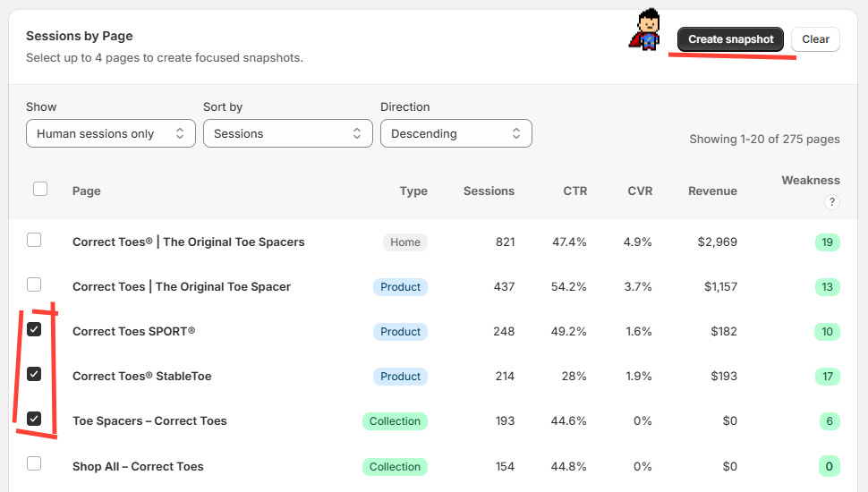Click the 821 sessions value
Screen dimensions: 868x492
pyautogui.click(x=506, y=242)
